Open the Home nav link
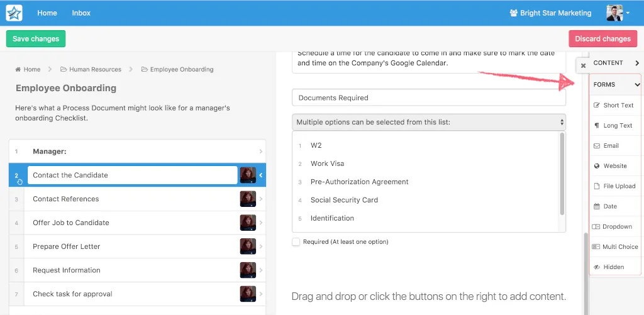644x315 pixels. click(47, 13)
